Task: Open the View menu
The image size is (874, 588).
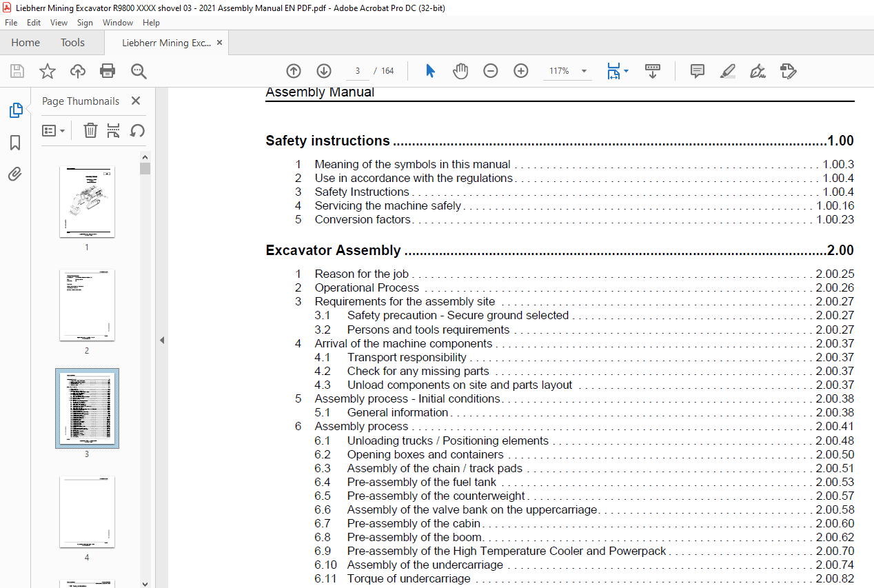Action: coord(59,23)
